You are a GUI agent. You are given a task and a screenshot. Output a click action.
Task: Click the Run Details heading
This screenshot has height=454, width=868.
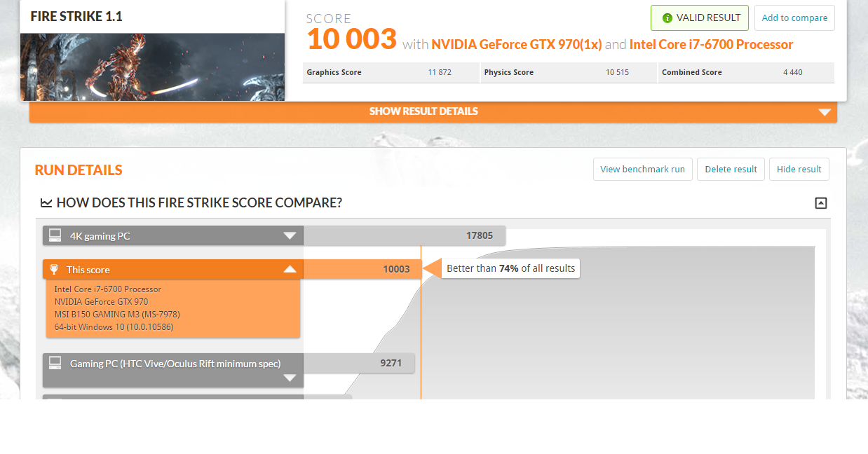click(79, 170)
